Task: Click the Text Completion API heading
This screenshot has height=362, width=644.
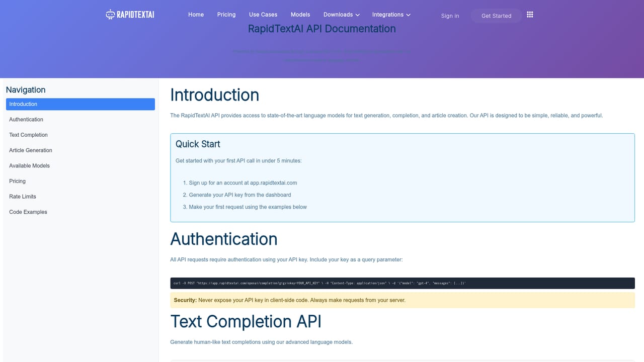Action: tap(246, 321)
